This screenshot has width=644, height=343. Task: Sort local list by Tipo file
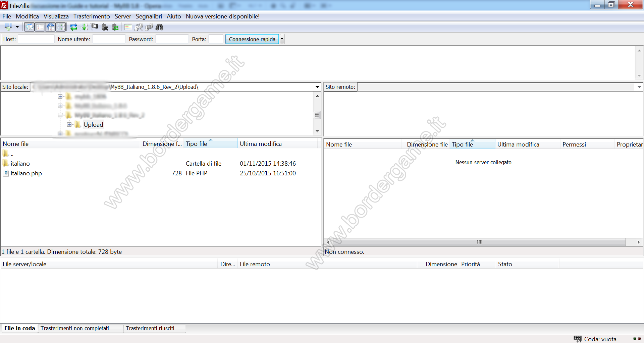coord(211,144)
